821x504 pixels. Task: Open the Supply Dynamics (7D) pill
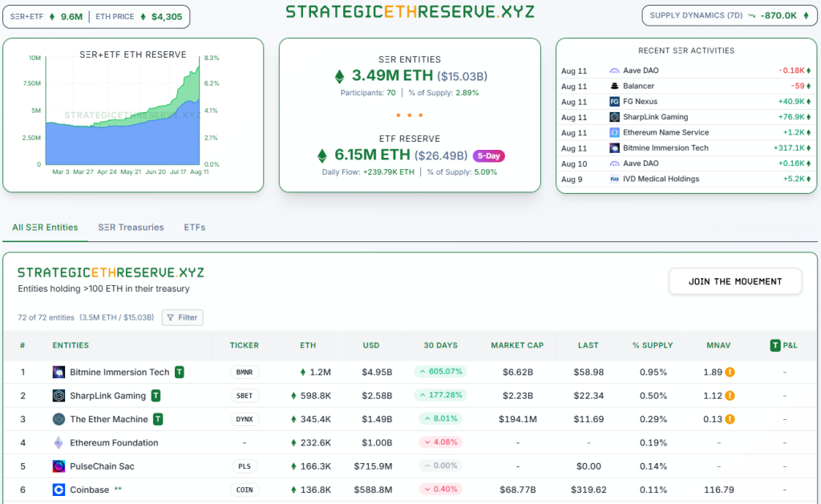[x=728, y=15]
